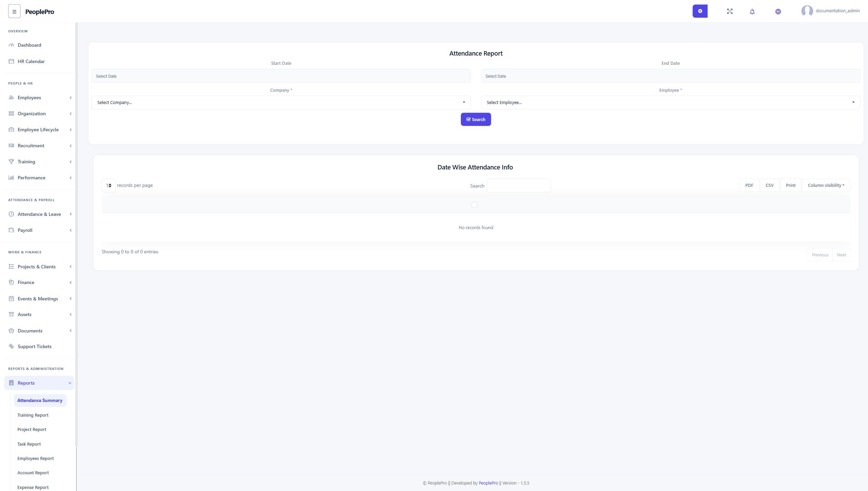The image size is (868, 491).
Task: Click the Dashboard gauge icon
Action: (x=11, y=45)
